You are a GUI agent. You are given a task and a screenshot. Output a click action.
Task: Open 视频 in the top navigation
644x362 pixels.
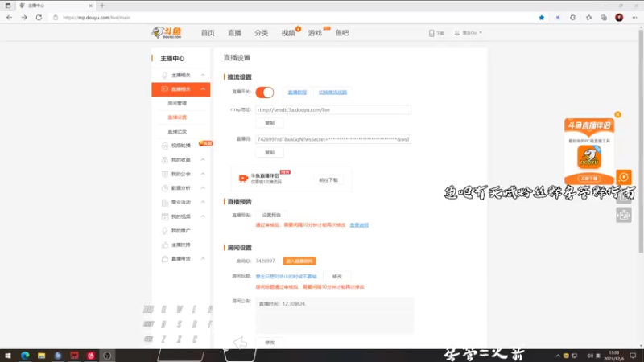pos(288,33)
